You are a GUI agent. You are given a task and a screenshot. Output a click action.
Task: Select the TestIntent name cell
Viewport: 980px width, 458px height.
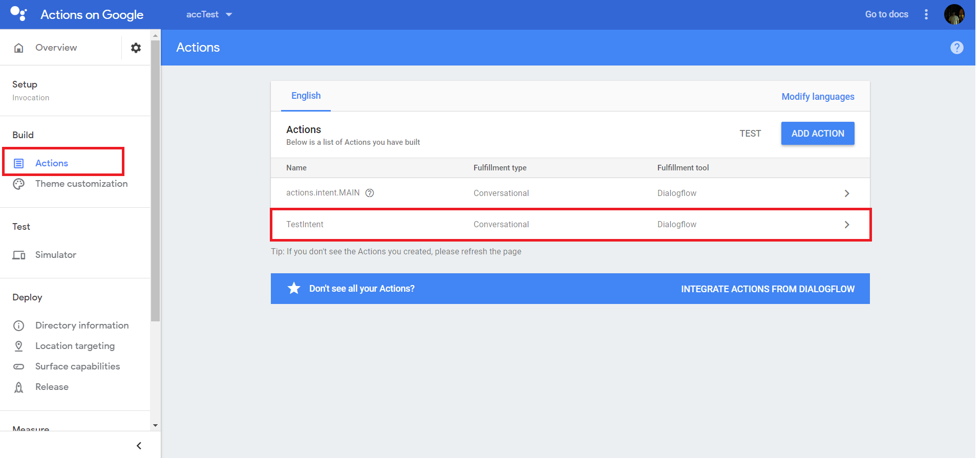pos(305,225)
